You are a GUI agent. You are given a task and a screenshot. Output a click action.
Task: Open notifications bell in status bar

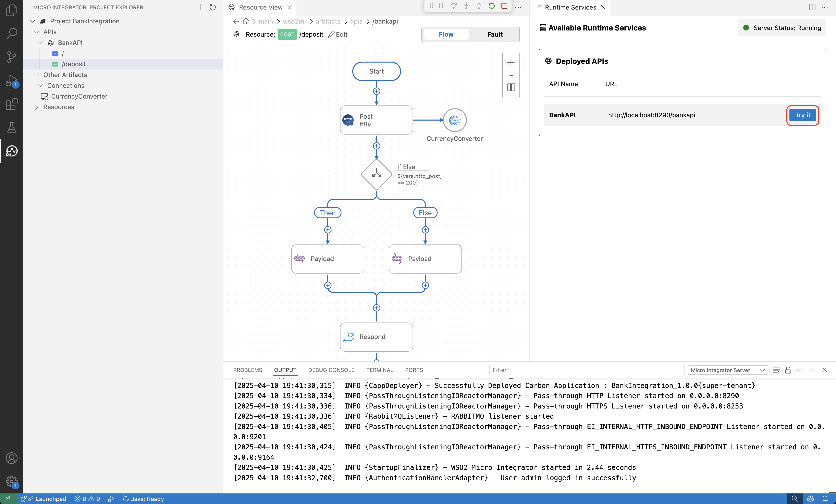click(x=825, y=499)
